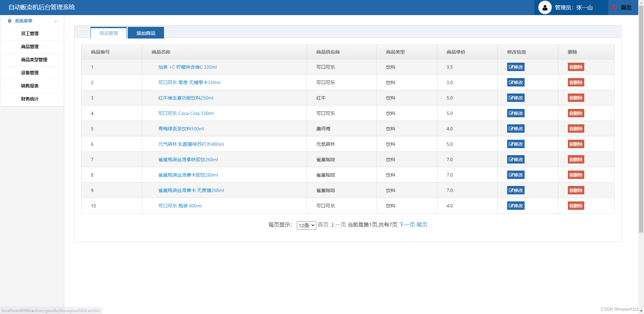This screenshot has height=314, width=644.
Task: Edit product 10 瓶装 600ml with 修改
Action: click(x=516, y=206)
